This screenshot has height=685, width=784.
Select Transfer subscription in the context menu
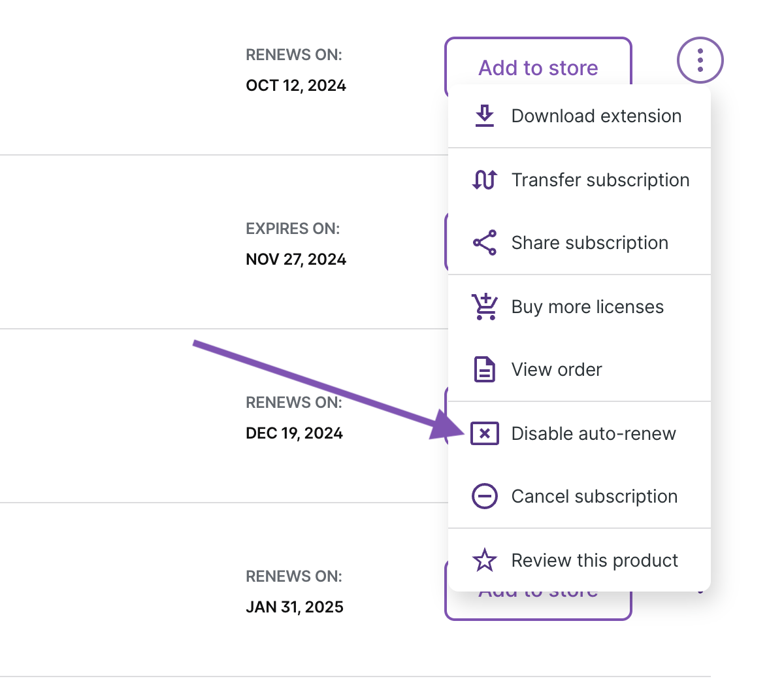600,180
